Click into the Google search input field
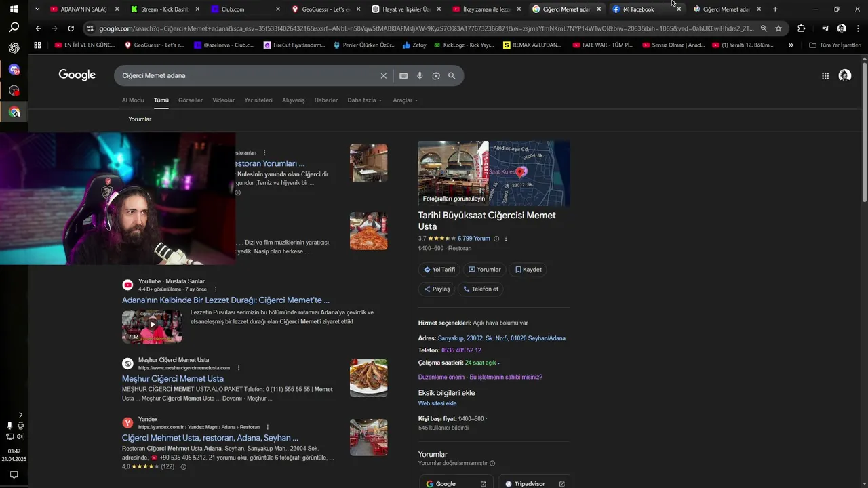The height and width of the screenshot is (488, 868). click(248, 76)
